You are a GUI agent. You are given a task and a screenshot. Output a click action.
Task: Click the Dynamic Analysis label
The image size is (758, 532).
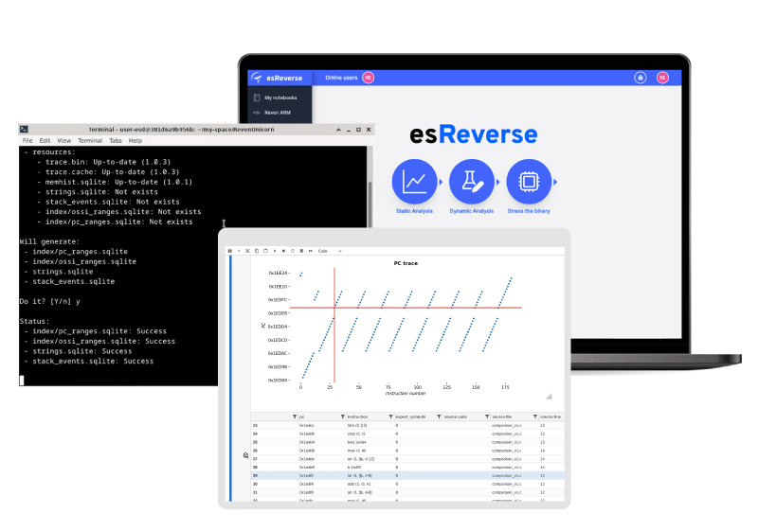tap(471, 211)
